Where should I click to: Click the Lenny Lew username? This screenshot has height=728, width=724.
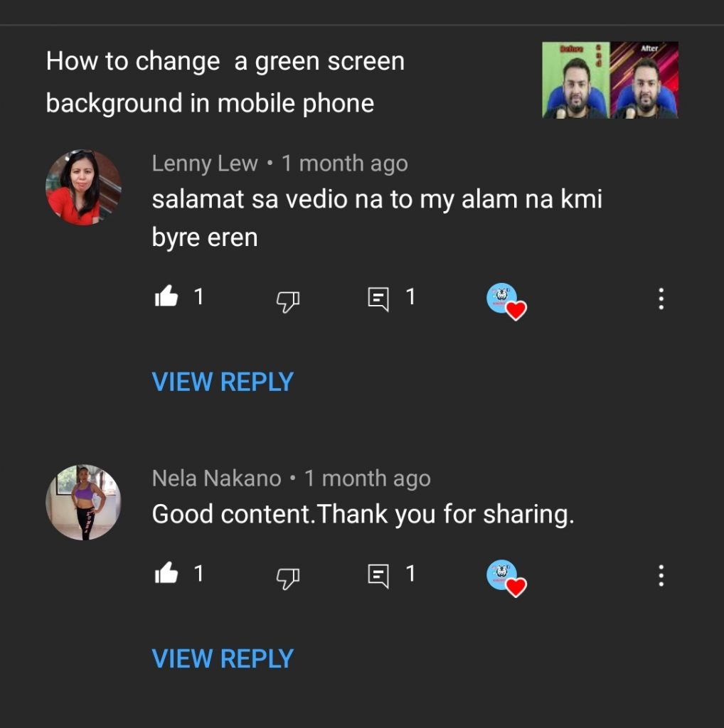(205, 164)
